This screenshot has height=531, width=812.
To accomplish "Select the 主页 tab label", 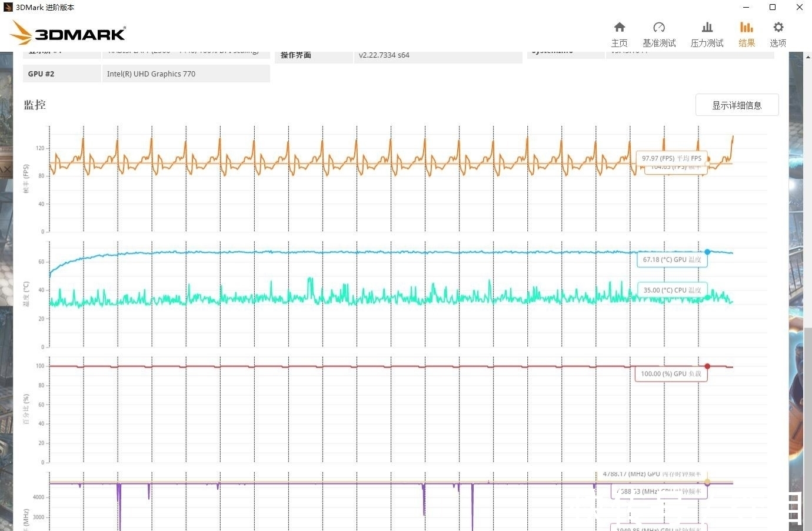I will [619, 43].
